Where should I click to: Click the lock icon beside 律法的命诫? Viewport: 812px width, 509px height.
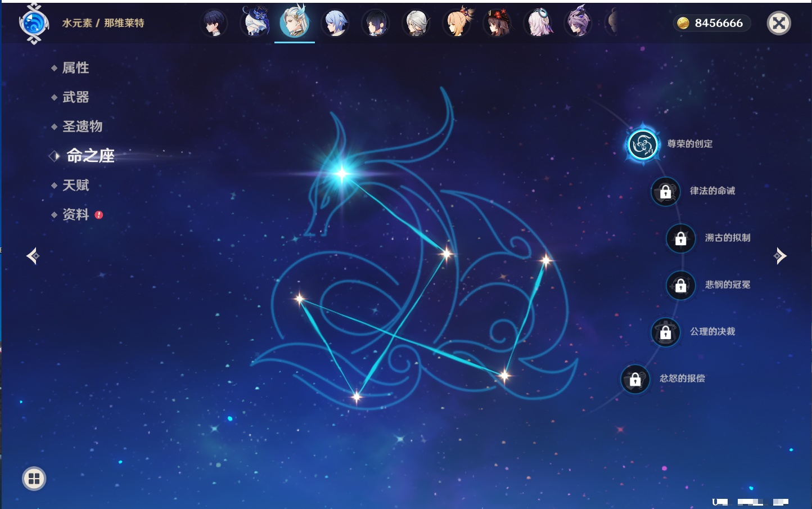pos(665,192)
